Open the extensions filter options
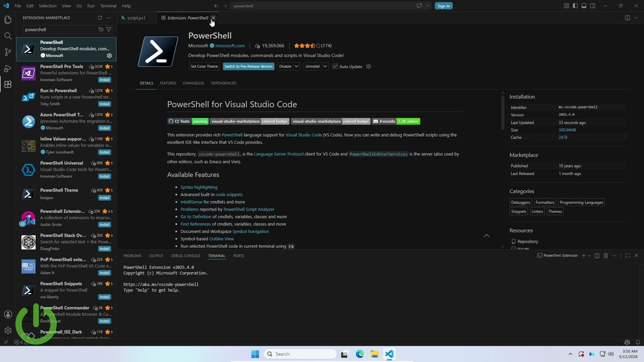 [x=109, y=30]
